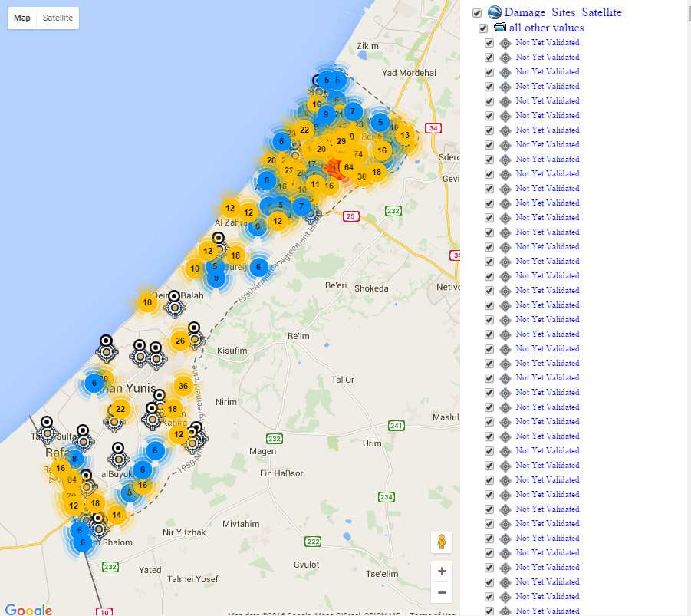Click marker symbol beside the bottom Not Yet Validated entry
The image size is (691, 616).
pos(505,611)
